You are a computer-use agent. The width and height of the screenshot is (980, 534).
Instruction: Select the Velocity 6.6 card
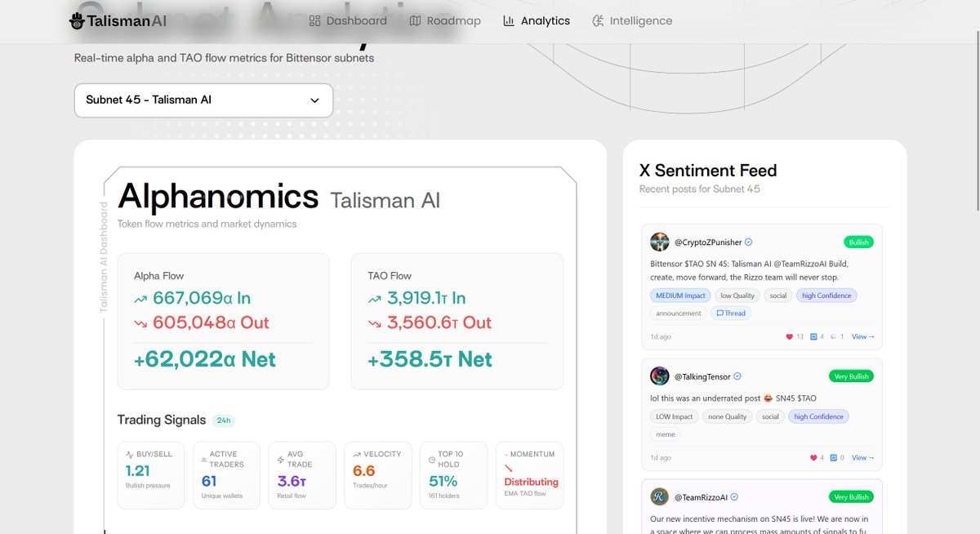pos(377,475)
